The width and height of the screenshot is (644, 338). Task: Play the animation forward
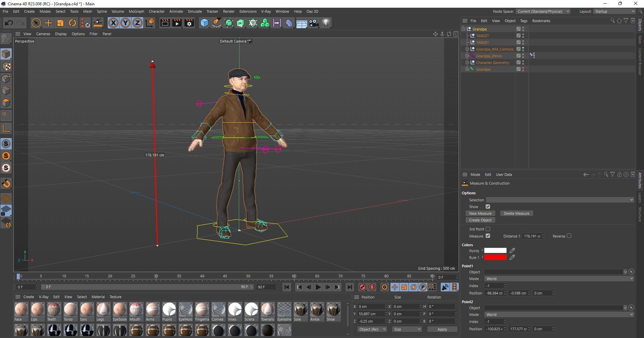(318, 287)
